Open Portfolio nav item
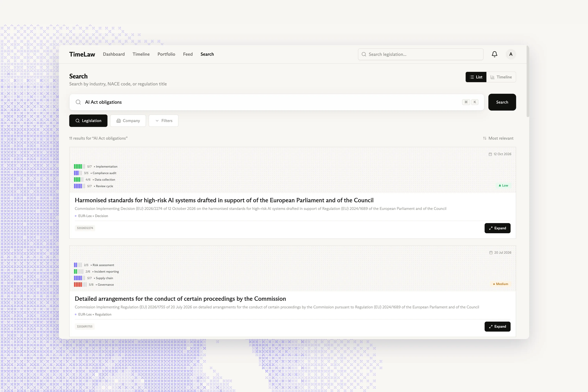Screen dimensions: 588x392 [166, 54]
